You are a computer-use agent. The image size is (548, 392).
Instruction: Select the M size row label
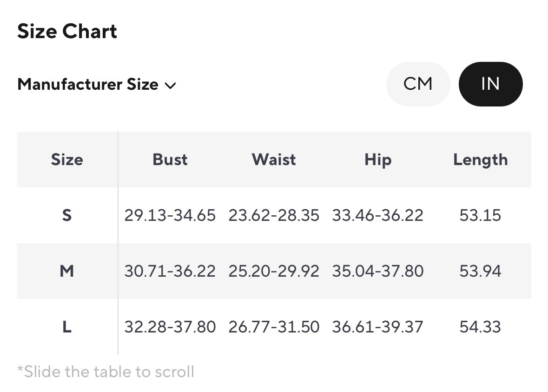(x=67, y=271)
